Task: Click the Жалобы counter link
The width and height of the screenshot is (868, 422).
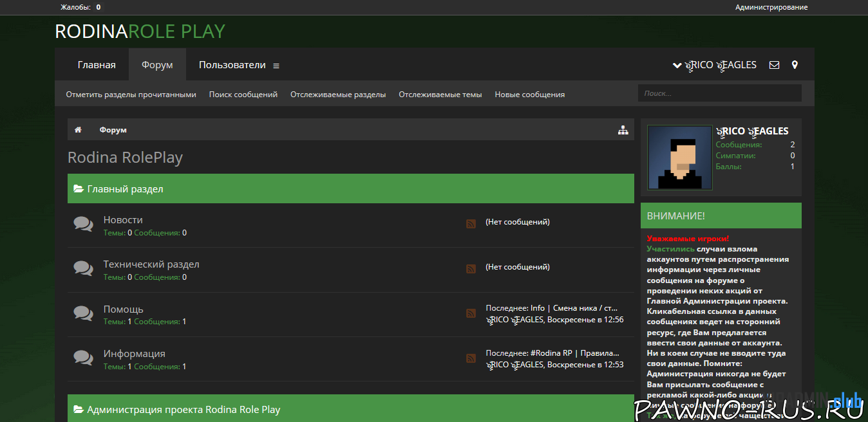Action: [x=80, y=7]
